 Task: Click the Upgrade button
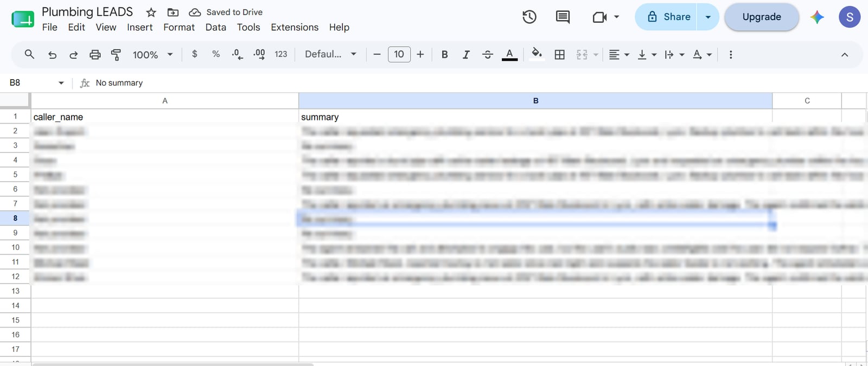pyautogui.click(x=762, y=17)
